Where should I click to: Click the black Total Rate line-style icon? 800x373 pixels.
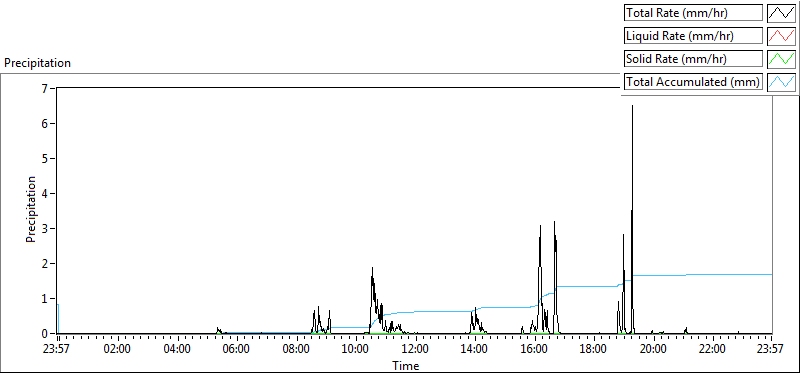[781, 13]
